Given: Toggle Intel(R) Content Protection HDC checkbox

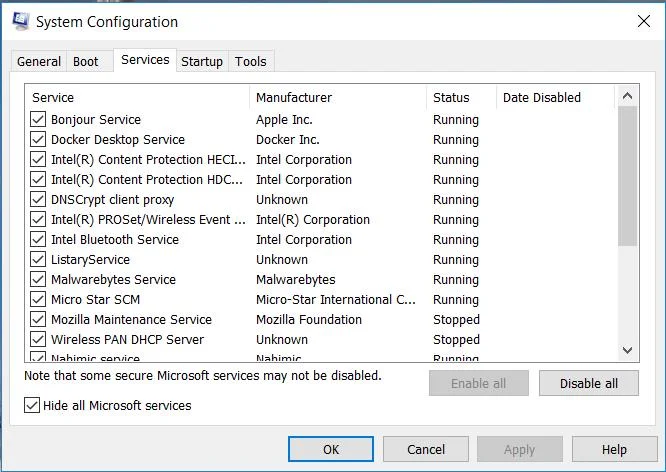Looking at the screenshot, I should click(38, 179).
